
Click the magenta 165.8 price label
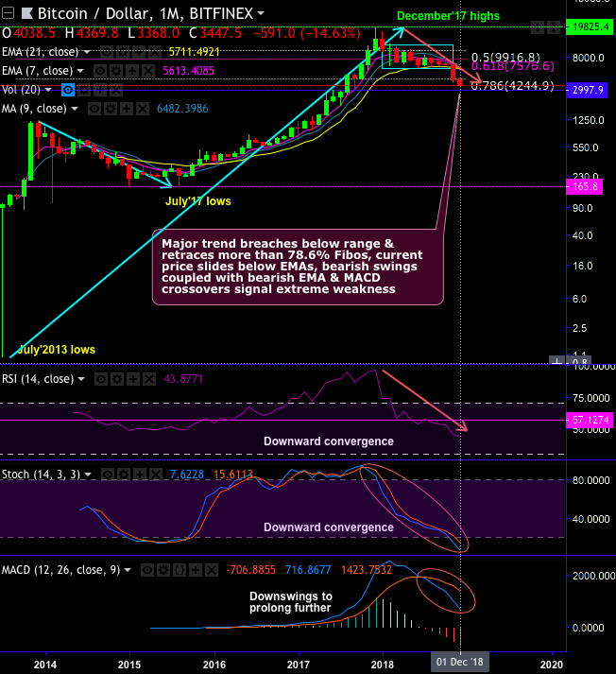pos(584,186)
